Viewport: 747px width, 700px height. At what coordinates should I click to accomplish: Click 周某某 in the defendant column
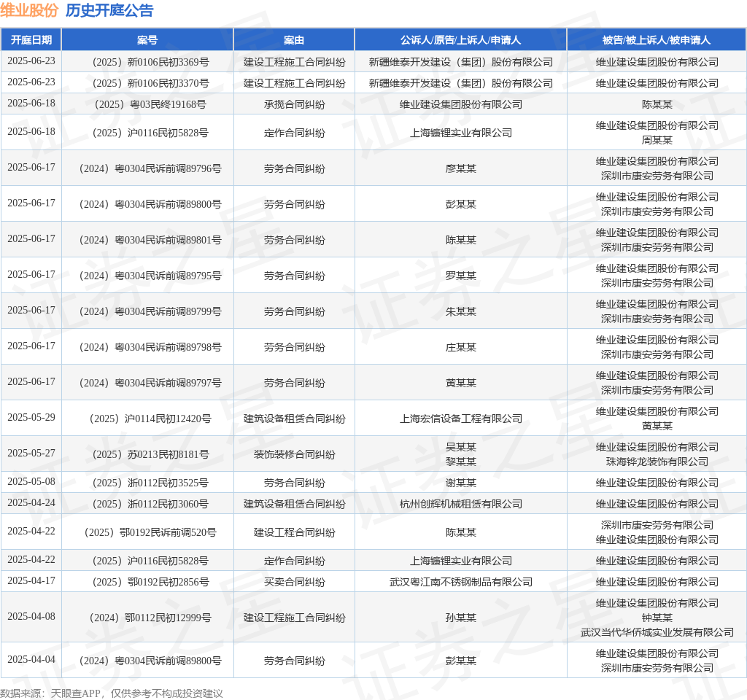pos(657,140)
